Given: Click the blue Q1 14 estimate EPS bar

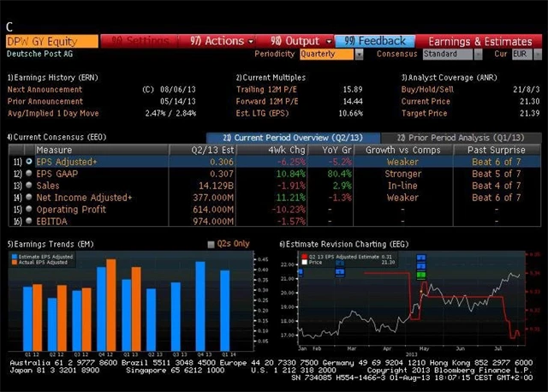Looking at the screenshot, I should [x=225, y=311].
